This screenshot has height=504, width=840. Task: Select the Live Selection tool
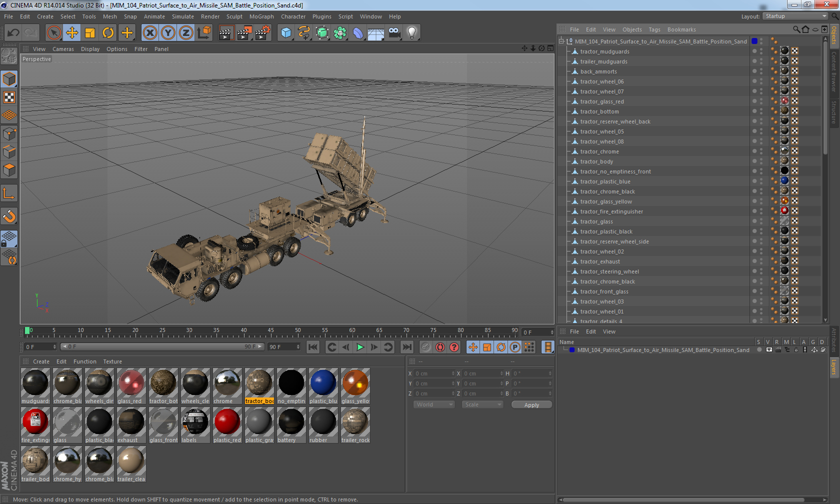(x=54, y=33)
